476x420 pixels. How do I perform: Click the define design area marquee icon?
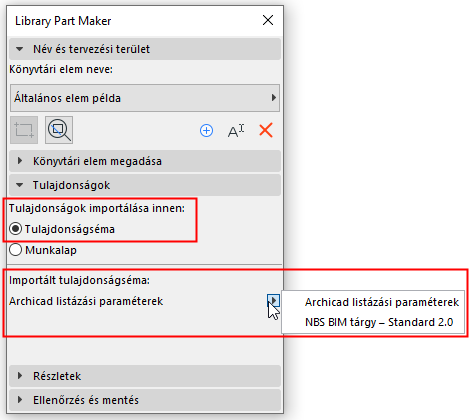24,130
